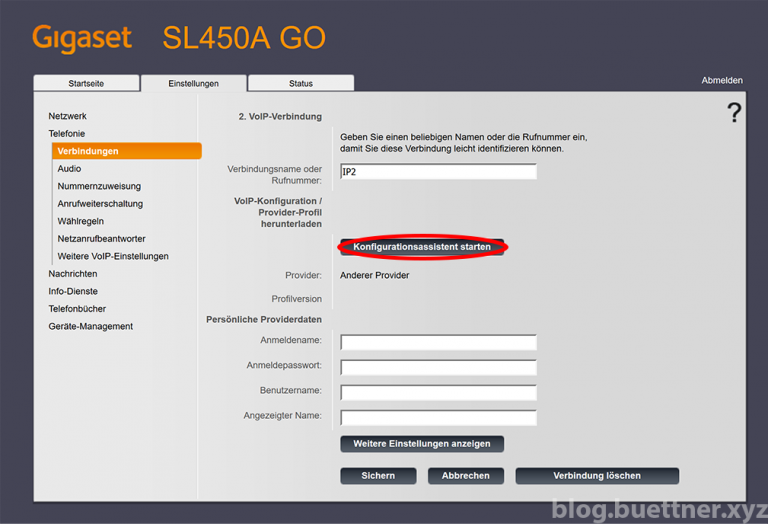Image resolution: width=768 pixels, height=524 pixels.
Task: Open the help question mark icon
Action: [x=734, y=113]
